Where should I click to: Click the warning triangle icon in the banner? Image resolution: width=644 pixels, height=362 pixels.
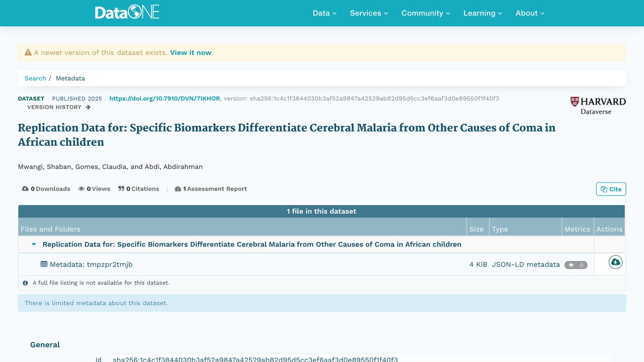click(x=28, y=52)
